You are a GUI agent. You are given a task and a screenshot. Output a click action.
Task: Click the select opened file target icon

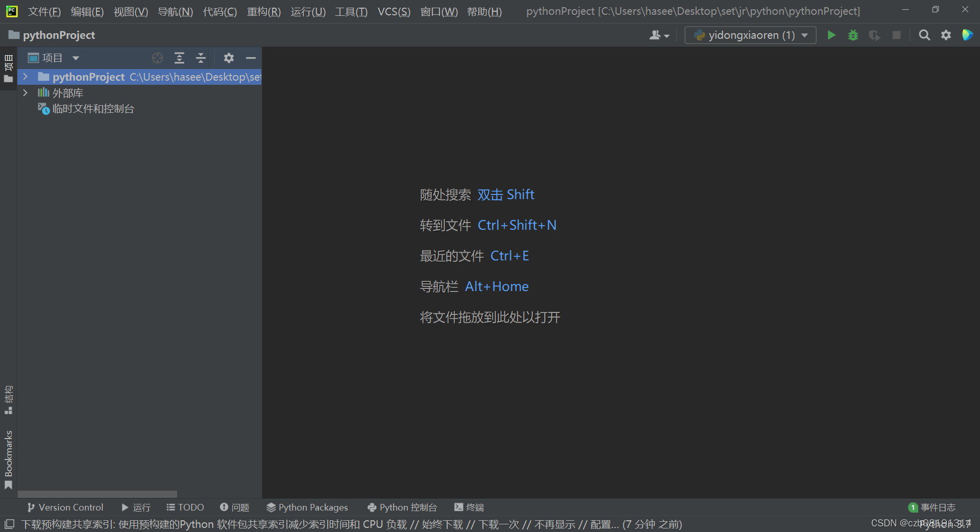click(x=157, y=58)
